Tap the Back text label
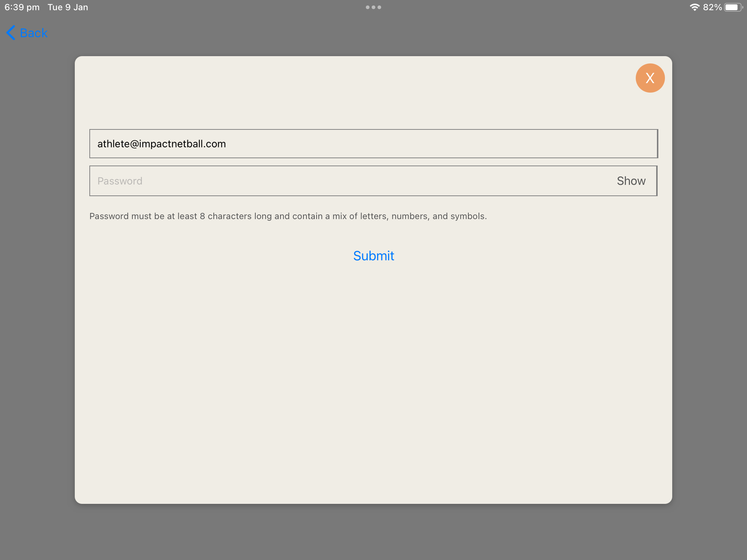Image resolution: width=747 pixels, height=560 pixels. [34, 33]
